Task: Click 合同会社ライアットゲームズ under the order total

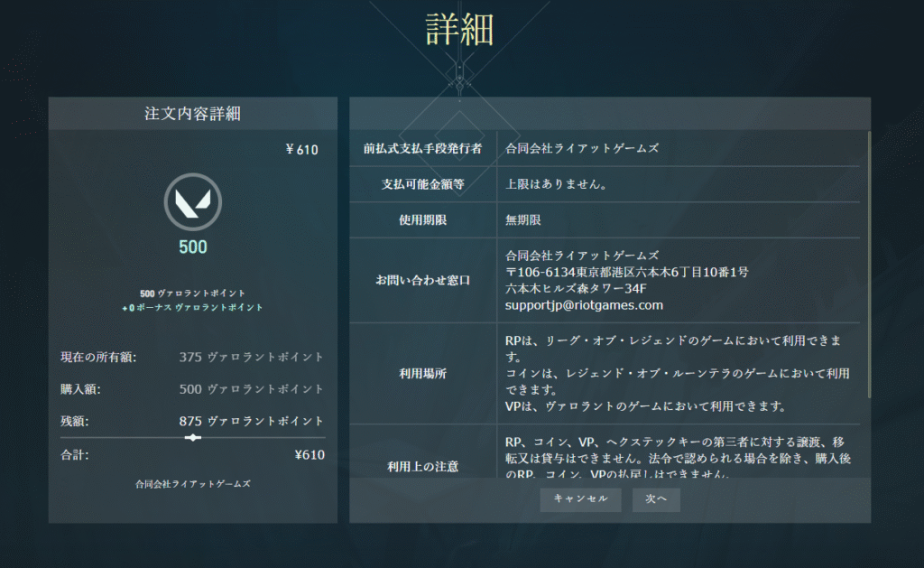Action: (193, 484)
